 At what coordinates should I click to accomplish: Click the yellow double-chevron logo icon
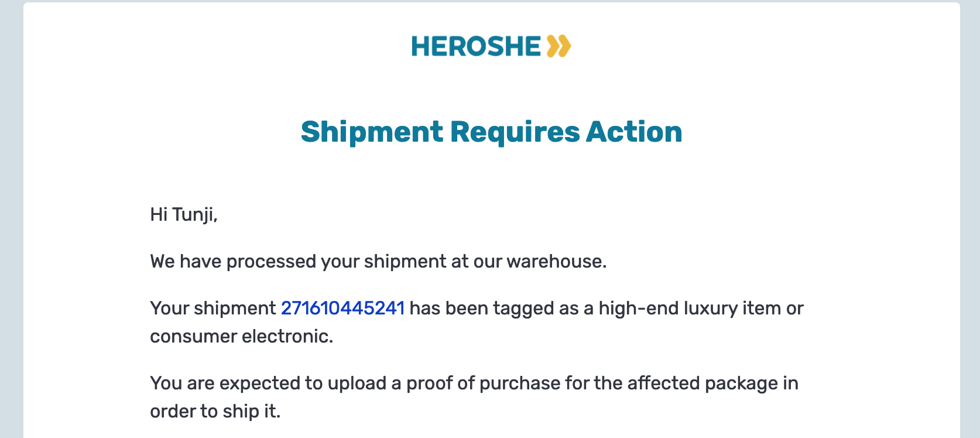coord(558,46)
